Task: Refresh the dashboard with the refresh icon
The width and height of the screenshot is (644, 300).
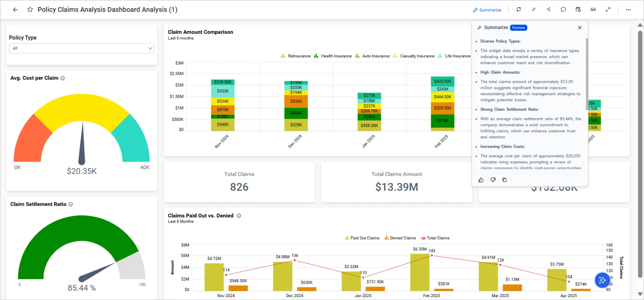Action: [x=519, y=9]
